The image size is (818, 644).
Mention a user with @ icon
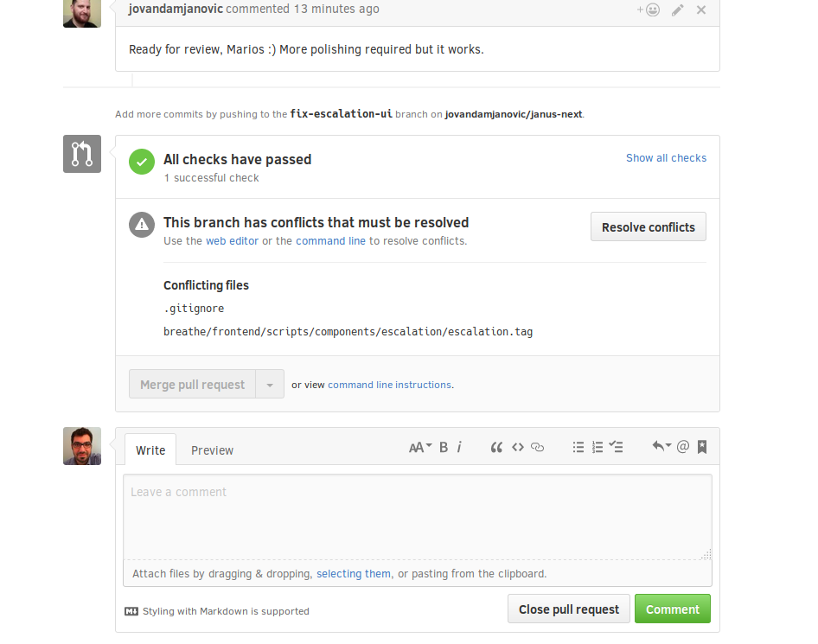click(x=683, y=446)
